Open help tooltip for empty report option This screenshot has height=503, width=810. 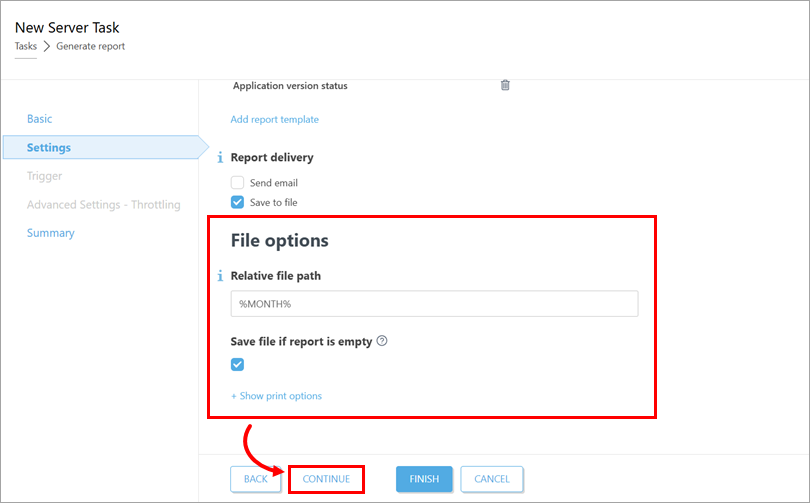(x=382, y=341)
